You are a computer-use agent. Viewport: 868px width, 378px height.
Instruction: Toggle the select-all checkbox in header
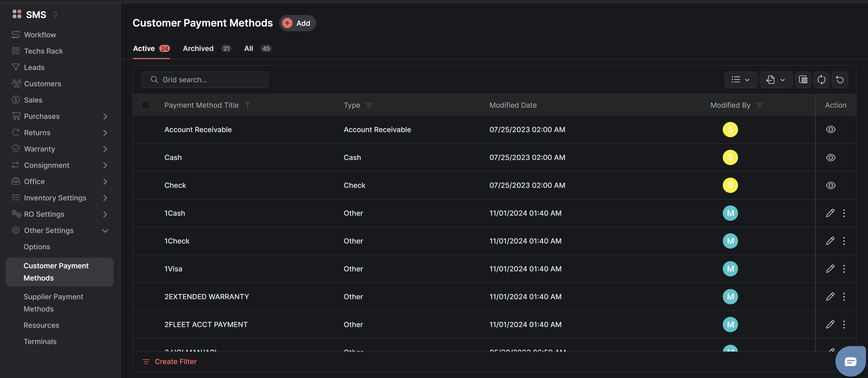(146, 105)
